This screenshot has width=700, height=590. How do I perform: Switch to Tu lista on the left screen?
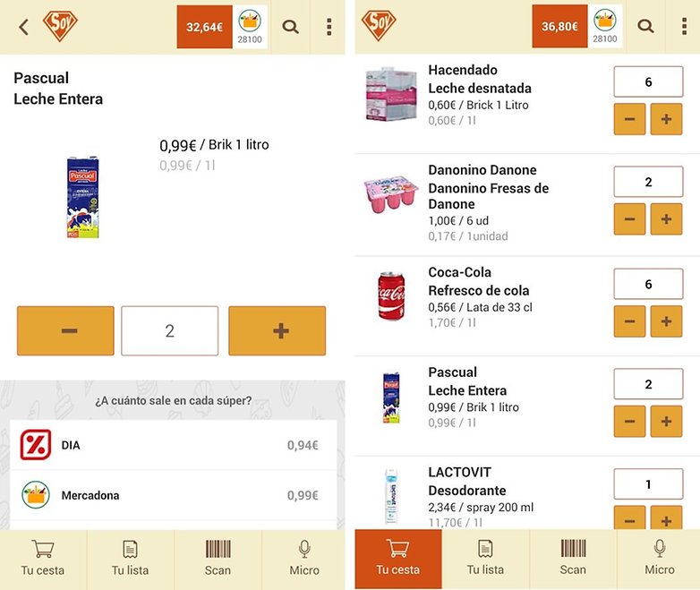point(130,559)
